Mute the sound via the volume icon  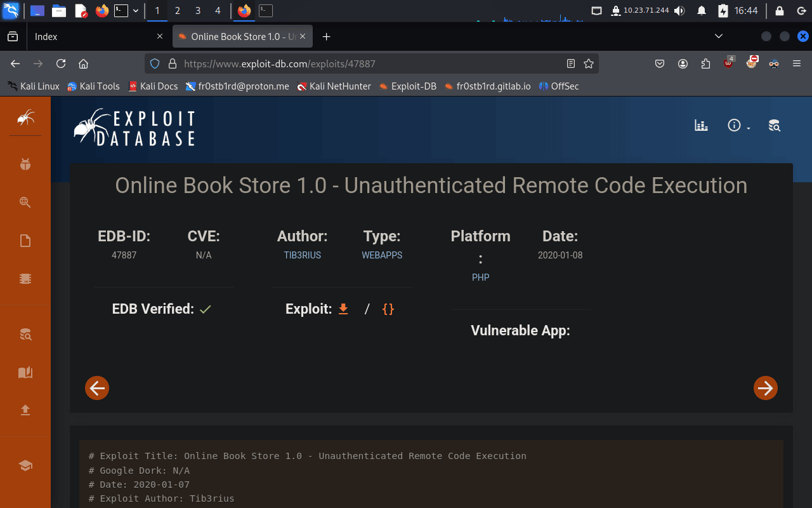pos(679,11)
